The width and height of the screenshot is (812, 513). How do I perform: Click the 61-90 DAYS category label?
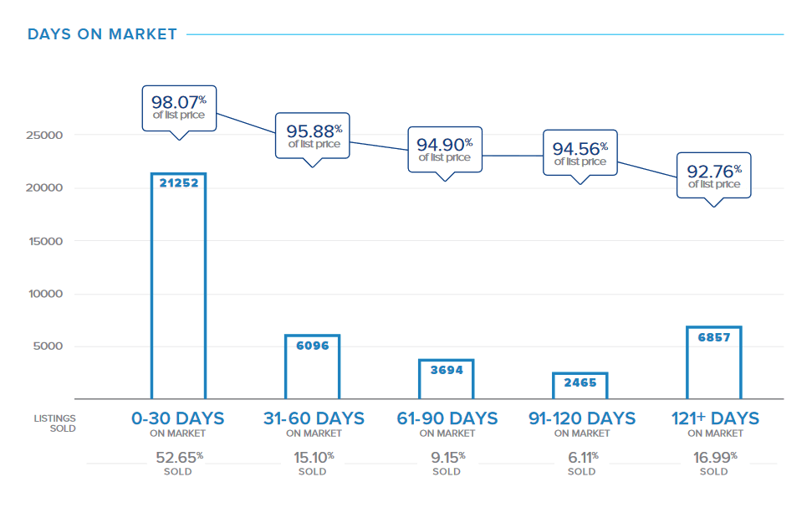click(x=447, y=419)
